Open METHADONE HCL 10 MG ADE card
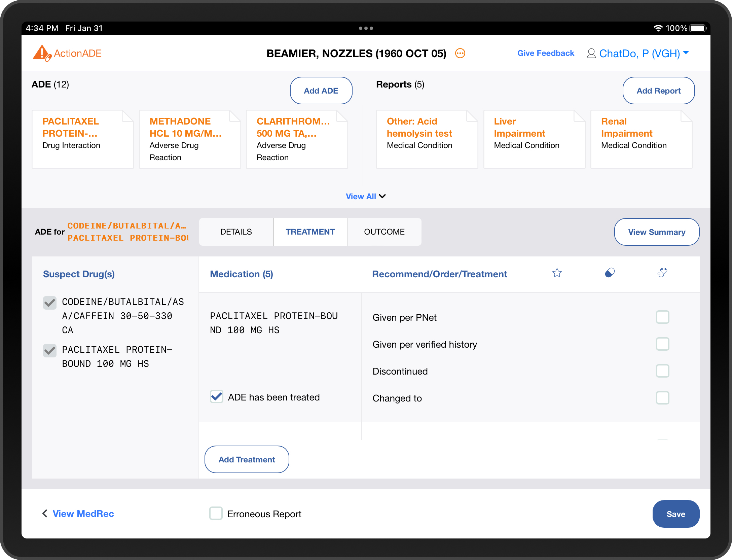Viewport: 732px width, 560px height. [x=190, y=139]
